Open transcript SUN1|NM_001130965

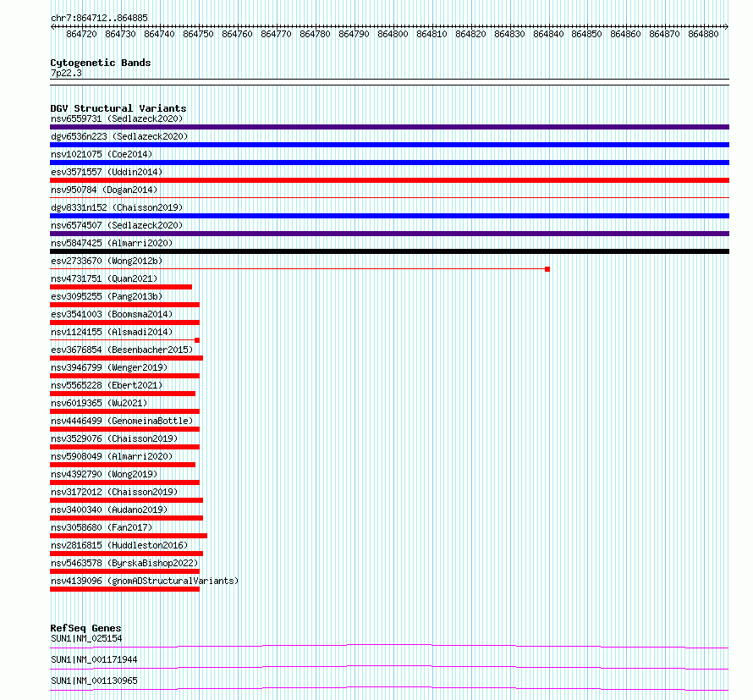pos(94,681)
